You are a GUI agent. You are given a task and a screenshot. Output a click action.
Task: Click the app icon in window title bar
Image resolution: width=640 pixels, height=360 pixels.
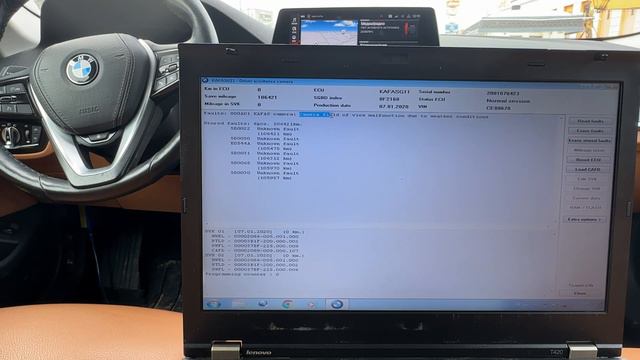206,81
